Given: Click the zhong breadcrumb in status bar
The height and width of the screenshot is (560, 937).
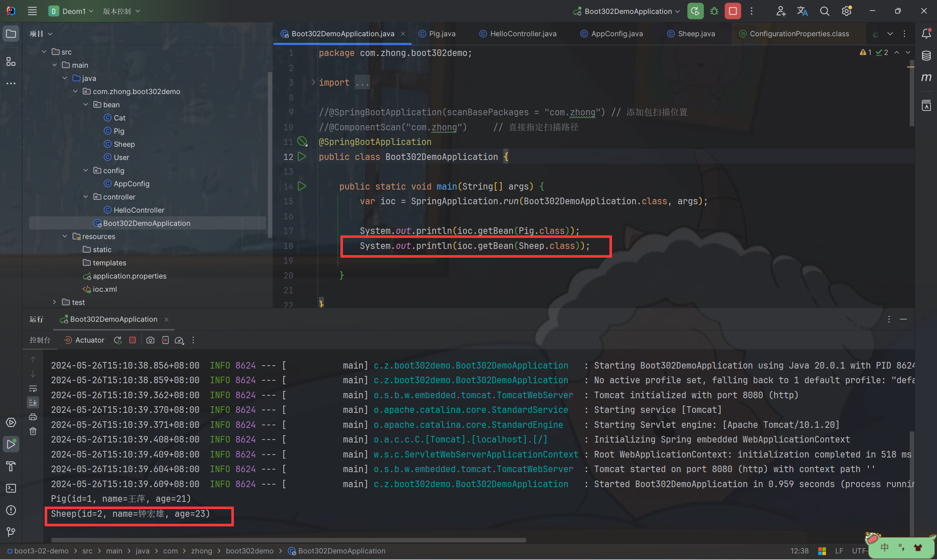Looking at the screenshot, I should (201, 550).
